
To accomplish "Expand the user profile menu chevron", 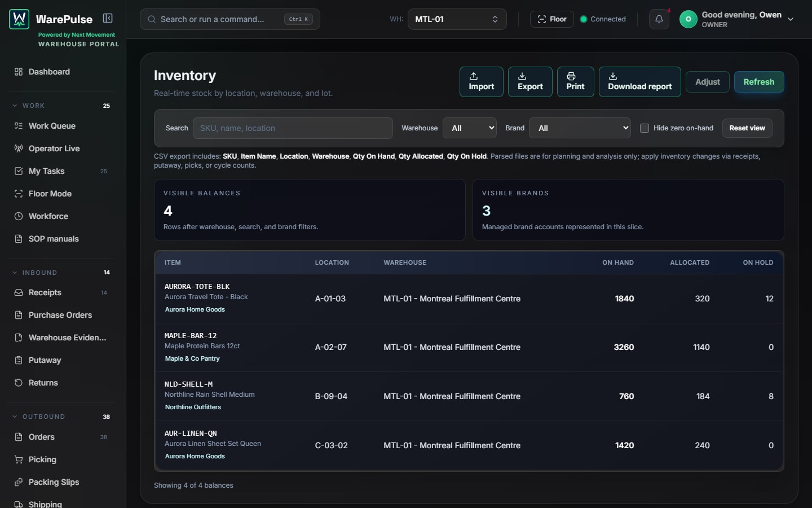I will pyautogui.click(x=791, y=19).
